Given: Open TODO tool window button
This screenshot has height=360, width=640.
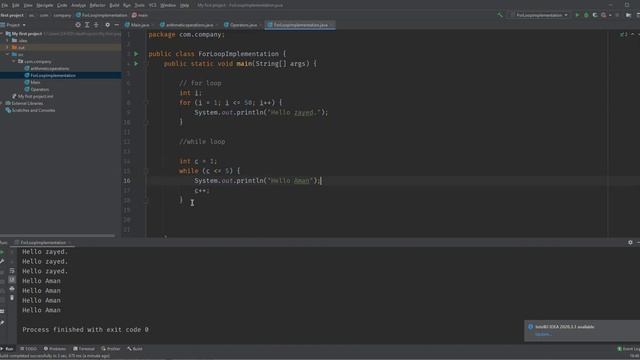Looking at the screenshot, I should click(29, 349).
